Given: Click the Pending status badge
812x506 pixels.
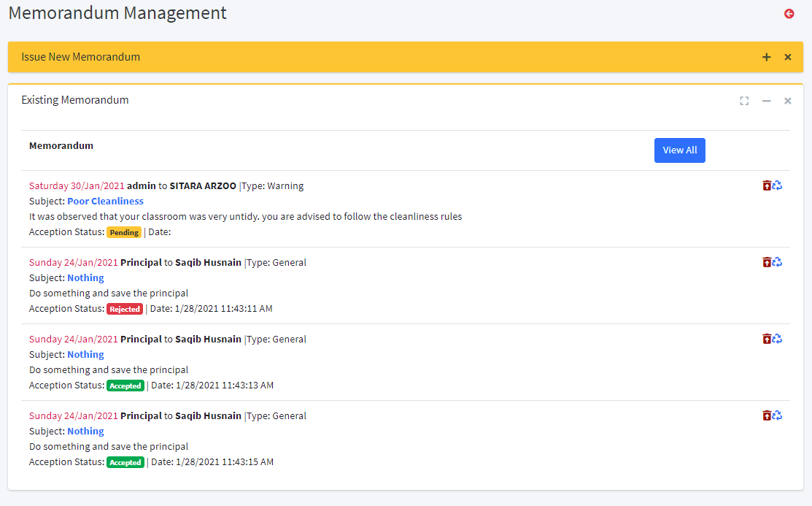Looking at the screenshot, I should [x=124, y=232].
